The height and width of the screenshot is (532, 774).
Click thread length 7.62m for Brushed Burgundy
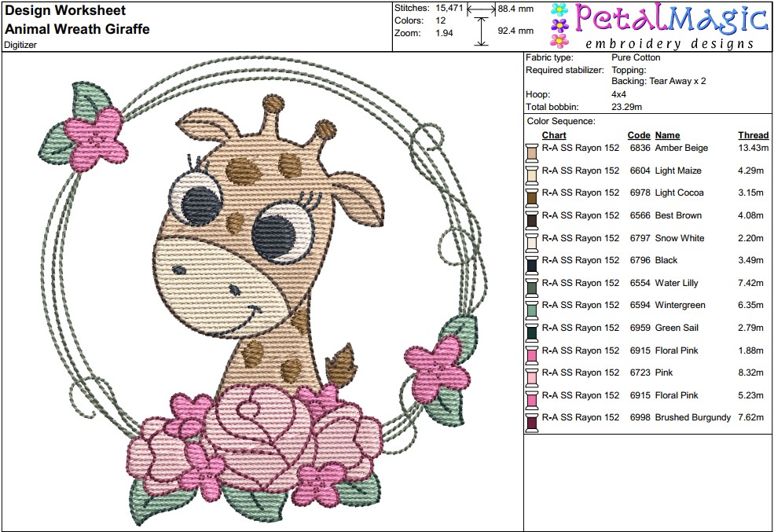750,417
